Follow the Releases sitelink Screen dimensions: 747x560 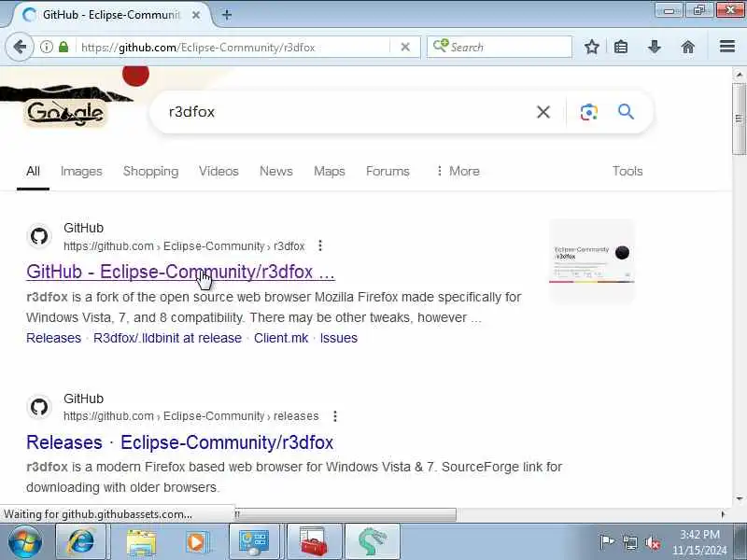(x=53, y=338)
